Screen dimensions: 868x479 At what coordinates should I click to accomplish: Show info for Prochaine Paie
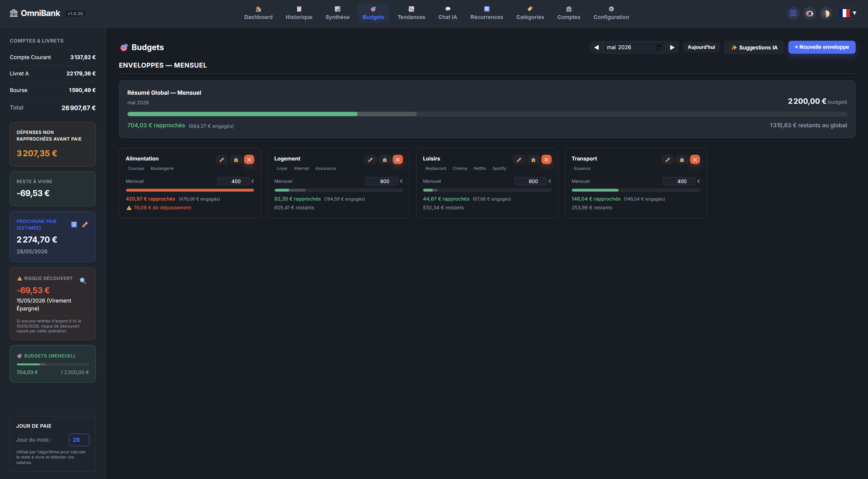pyautogui.click(x=74, y=224)
